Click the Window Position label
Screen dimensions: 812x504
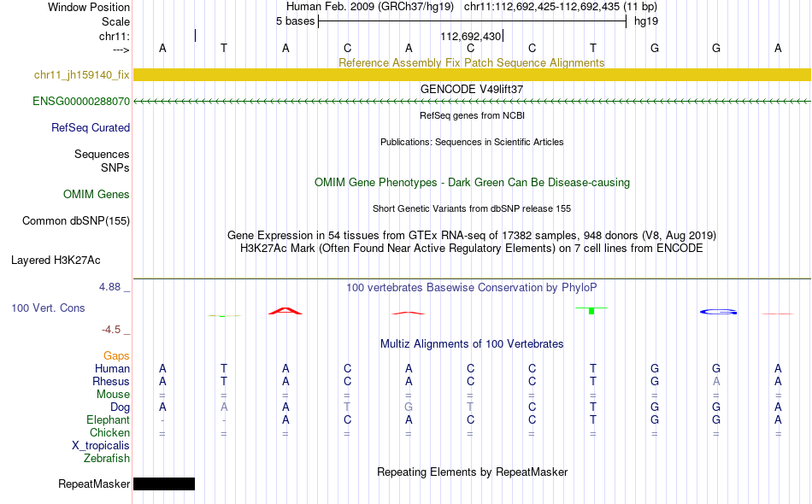point(89,7)
